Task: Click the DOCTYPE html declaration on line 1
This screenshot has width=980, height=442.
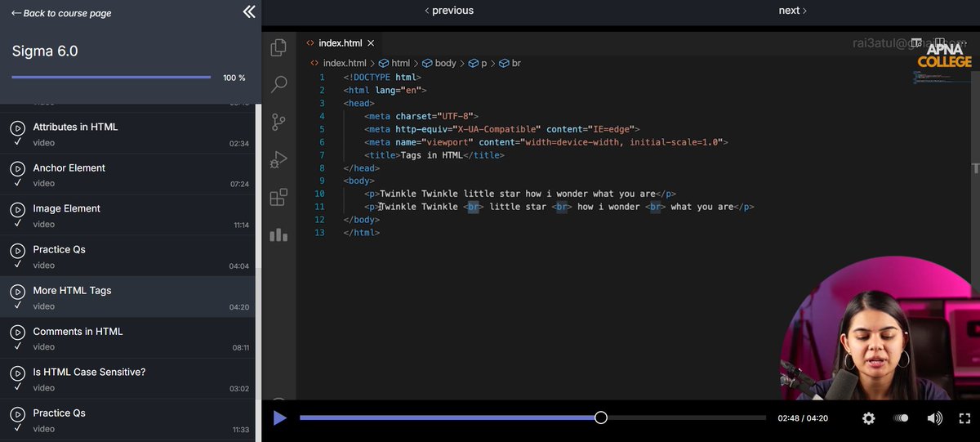Action: [382, 78]
